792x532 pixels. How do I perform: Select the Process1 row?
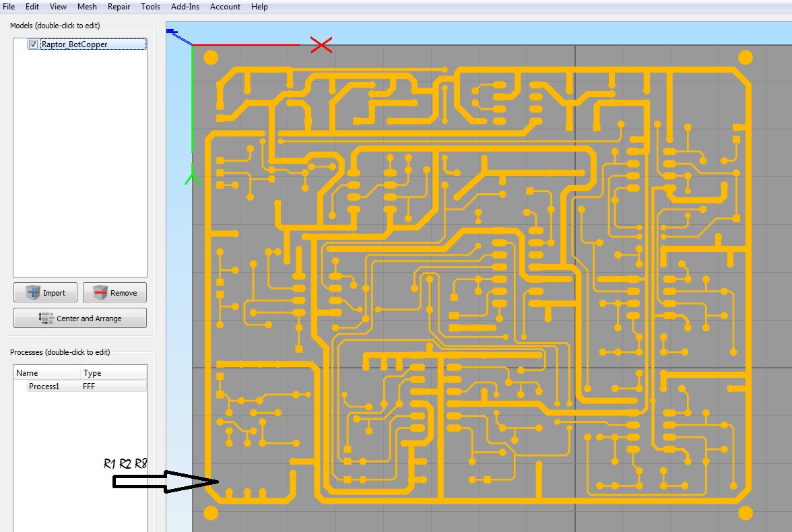(79, 387)
